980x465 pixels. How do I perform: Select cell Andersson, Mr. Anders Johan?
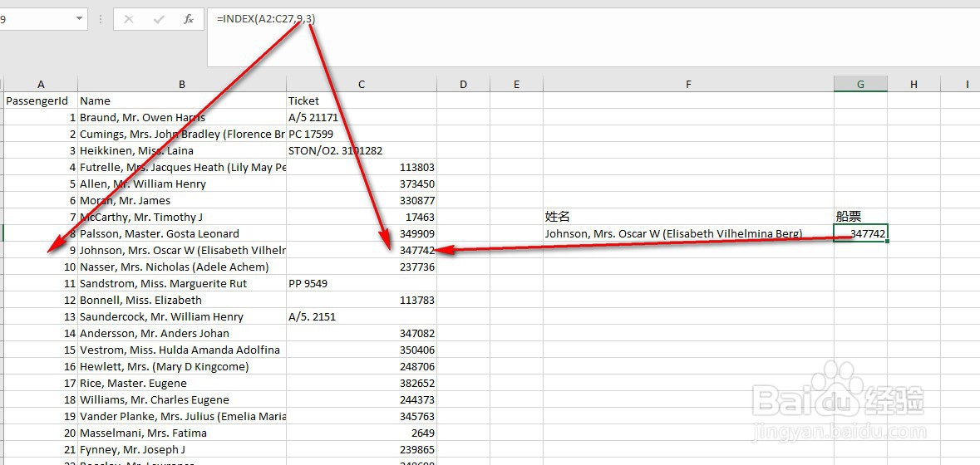tap(182, 333)
